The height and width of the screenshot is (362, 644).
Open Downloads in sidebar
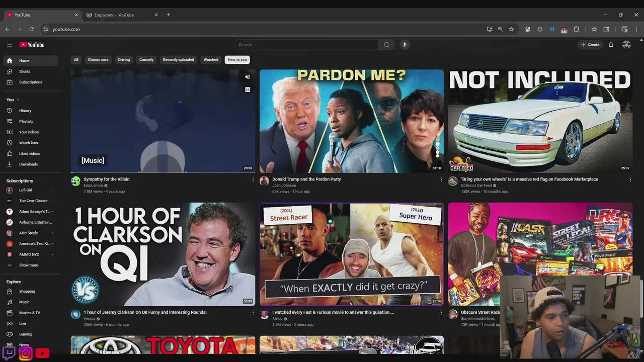pyautogui.click(x=31, y=164)
